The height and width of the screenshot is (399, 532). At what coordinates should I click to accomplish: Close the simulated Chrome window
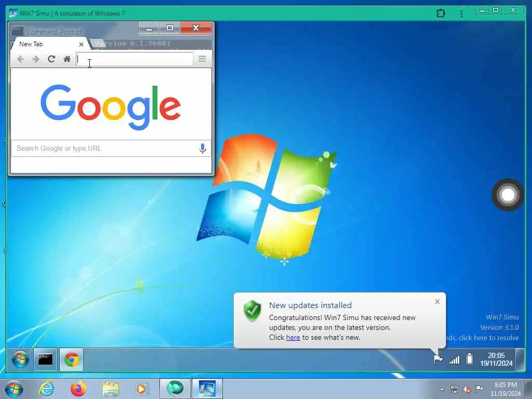coord(196,28)
